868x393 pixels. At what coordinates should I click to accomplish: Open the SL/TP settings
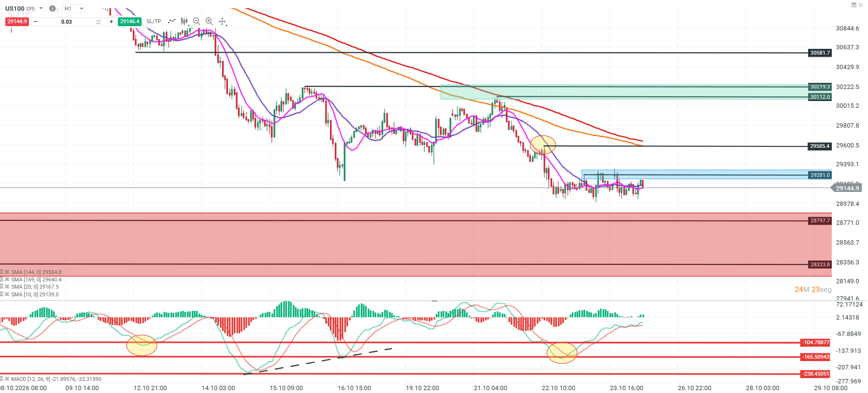click(x=154, y=22)
